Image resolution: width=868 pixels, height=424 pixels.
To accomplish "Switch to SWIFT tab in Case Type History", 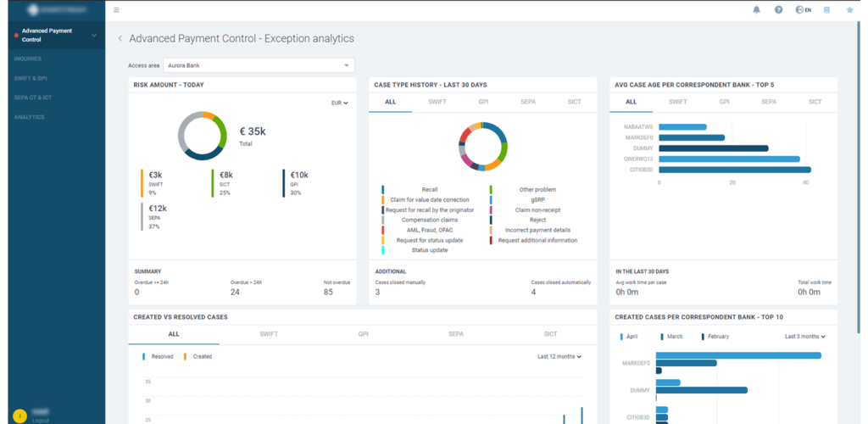I will pyautogui.click(x=437, y=102).
